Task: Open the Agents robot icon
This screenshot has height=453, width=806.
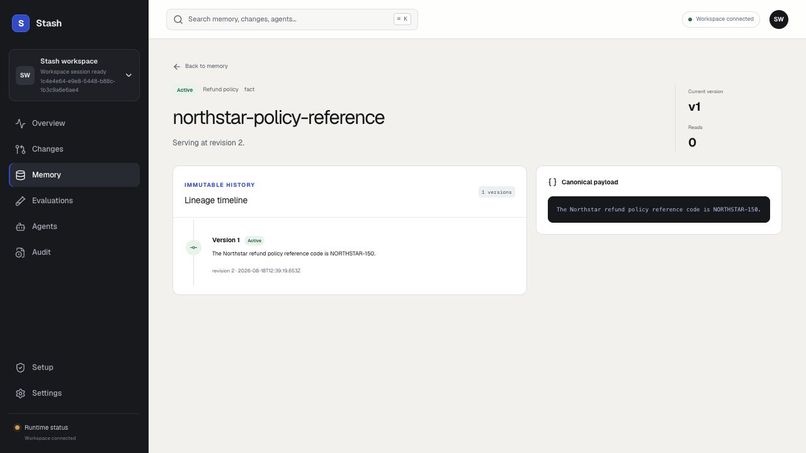Action: click(x=20, y=226)
